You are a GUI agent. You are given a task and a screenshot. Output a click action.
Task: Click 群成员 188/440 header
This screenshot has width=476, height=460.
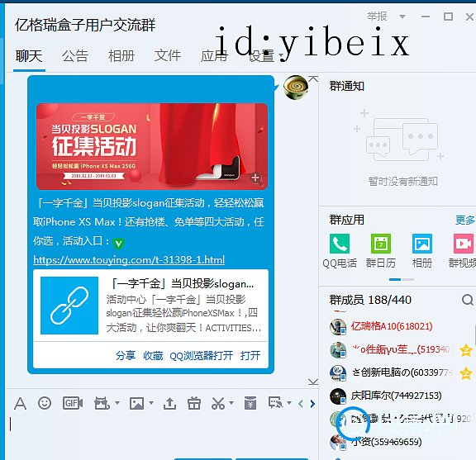pos(370,300)
